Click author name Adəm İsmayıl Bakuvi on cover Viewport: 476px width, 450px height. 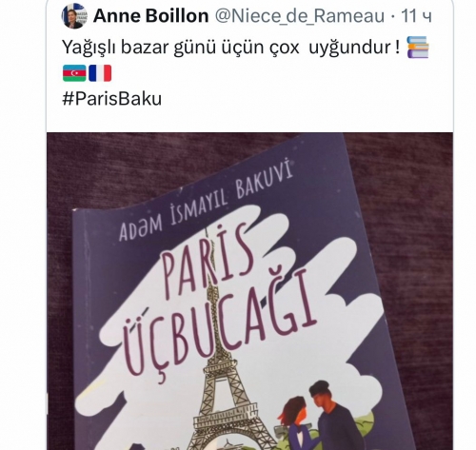[206, 201]
